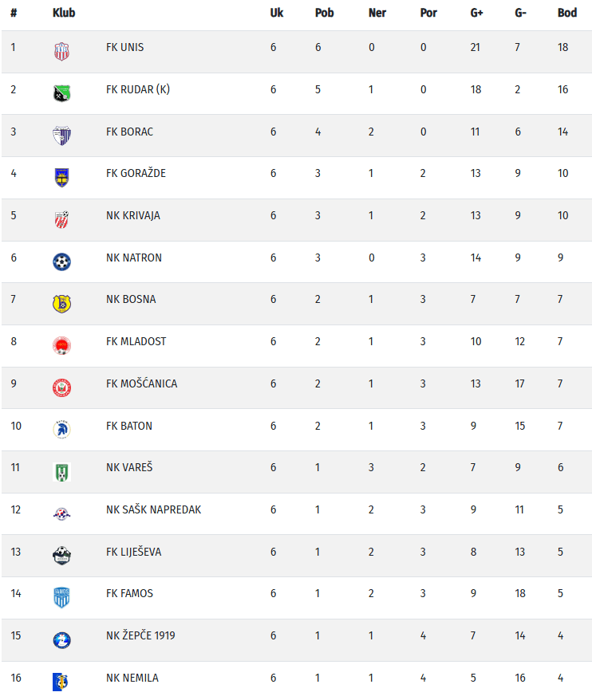Click the NK KRIVAJA red striped crest

[61, 219]
